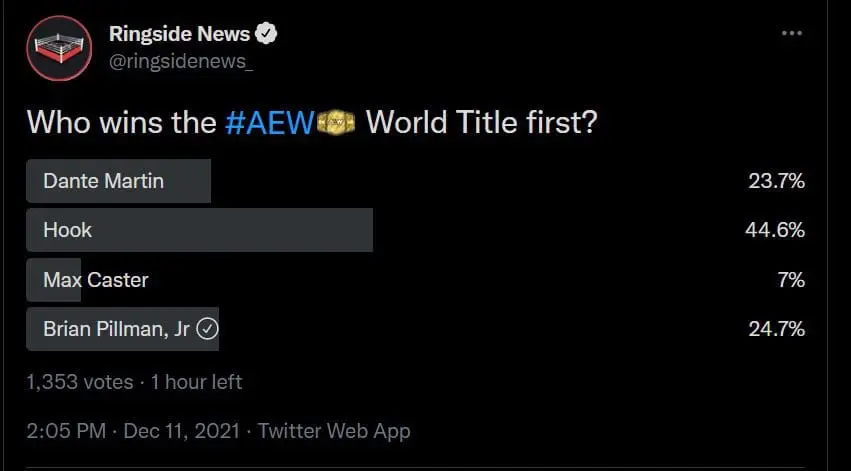
Task: Click the 23.7% result for Dante Martin
Action: (776, 181)
